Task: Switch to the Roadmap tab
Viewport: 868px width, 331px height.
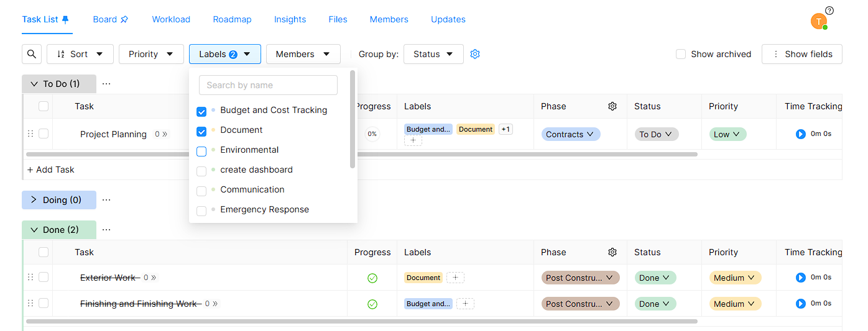Action: click(x=232, y=19)
